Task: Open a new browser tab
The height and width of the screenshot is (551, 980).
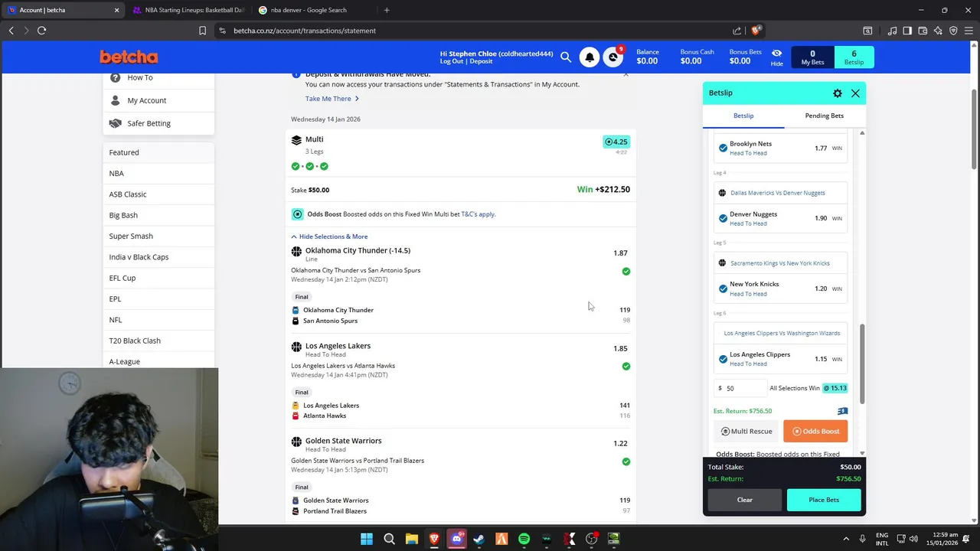Action: coord(387,10)
